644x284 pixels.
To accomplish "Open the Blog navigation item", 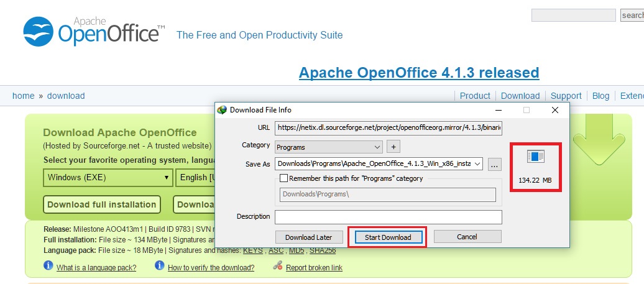I will [600, 96].
